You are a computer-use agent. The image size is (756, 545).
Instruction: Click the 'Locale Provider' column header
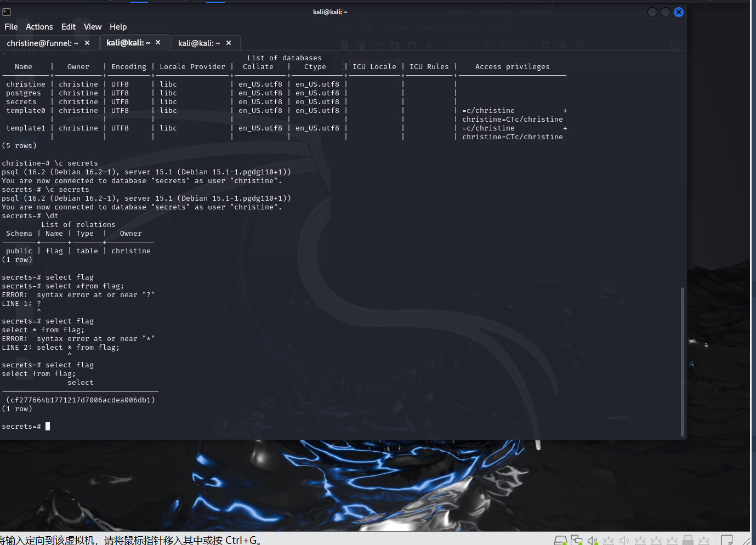click(192, 67)
